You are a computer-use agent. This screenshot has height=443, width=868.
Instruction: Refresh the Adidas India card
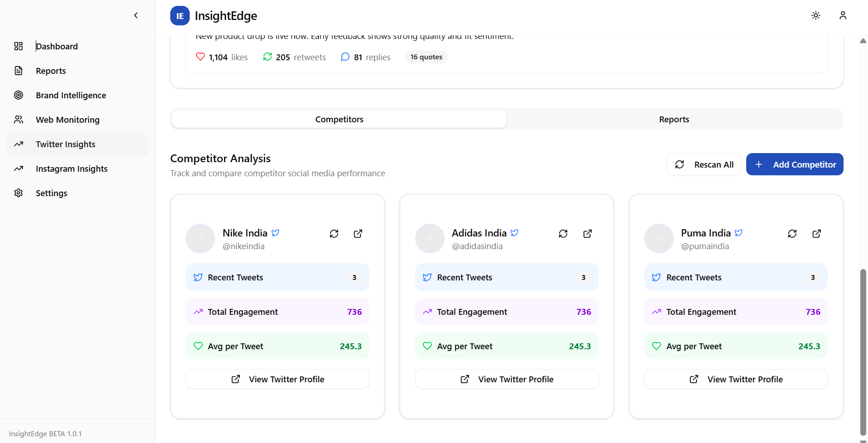pos(563,234)
